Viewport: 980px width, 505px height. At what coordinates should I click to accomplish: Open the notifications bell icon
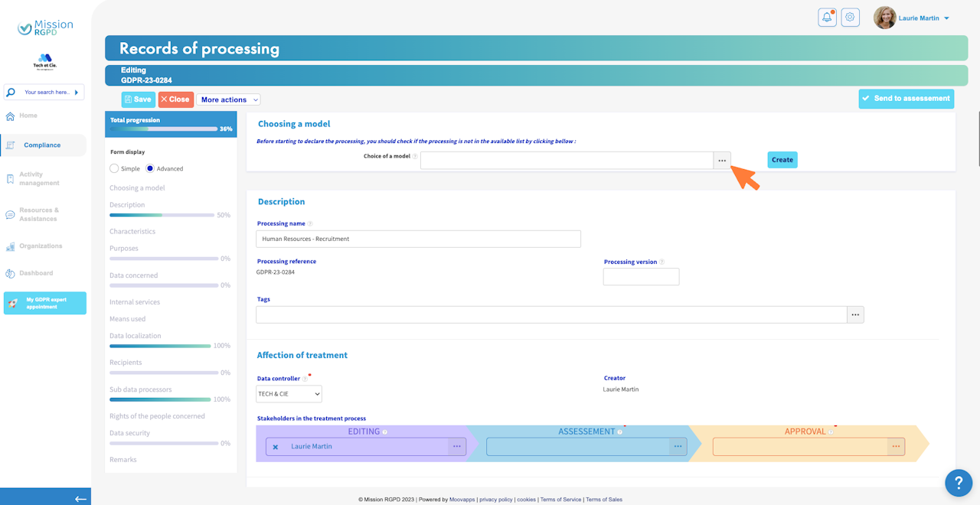coord(827,18)
